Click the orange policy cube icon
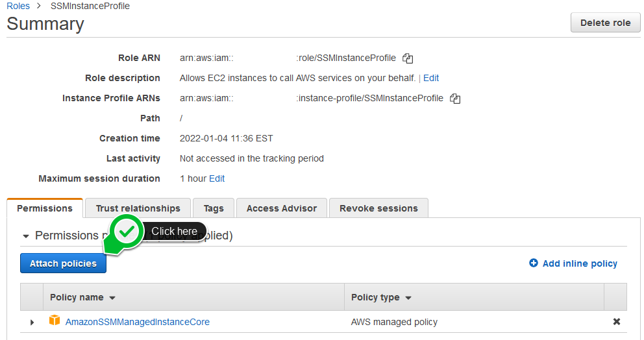Image resolution: width=644 pixels, height=340 pixels. (55, 321)
